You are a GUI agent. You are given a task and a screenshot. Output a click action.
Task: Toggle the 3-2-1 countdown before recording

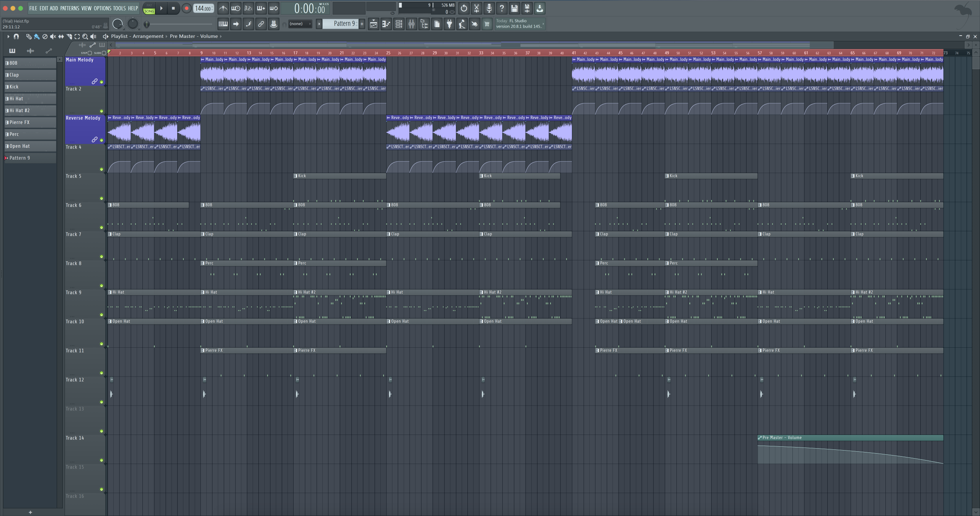[x=248, y=8]
